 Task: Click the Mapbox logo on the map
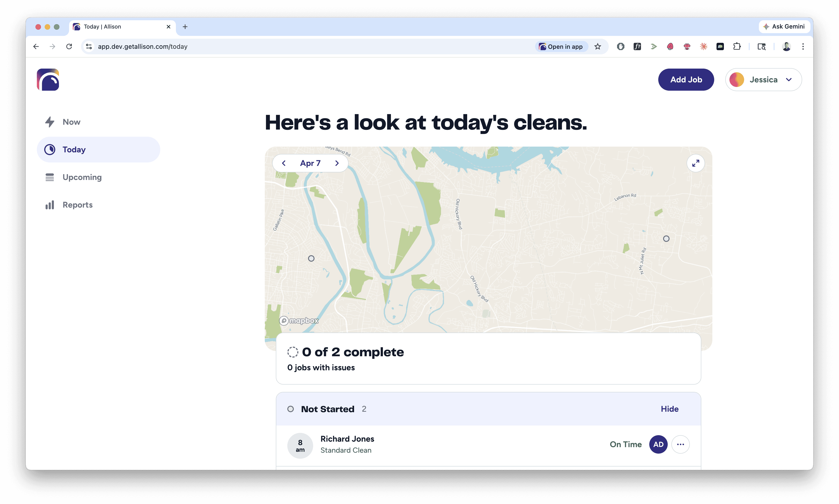(x=299, y=321)
